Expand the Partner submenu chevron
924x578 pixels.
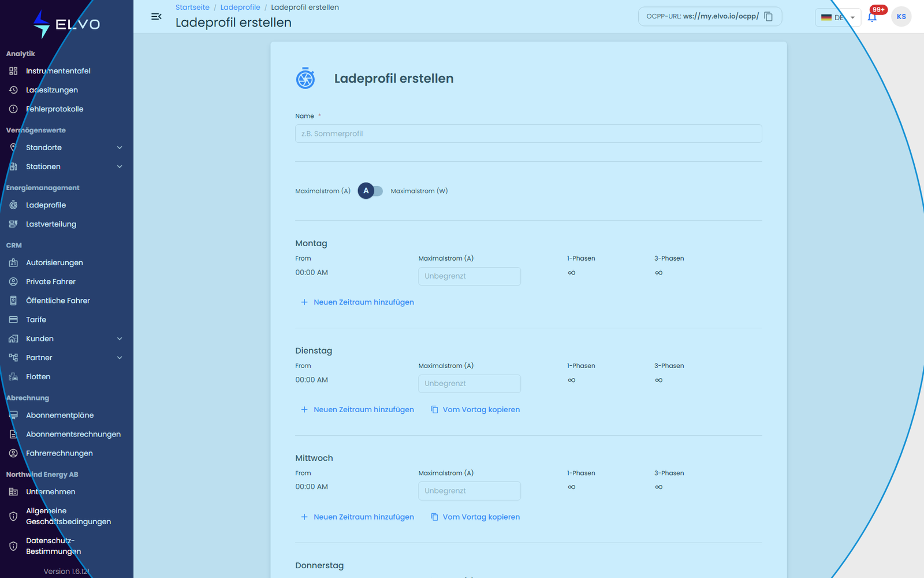[x=120, y=358]
